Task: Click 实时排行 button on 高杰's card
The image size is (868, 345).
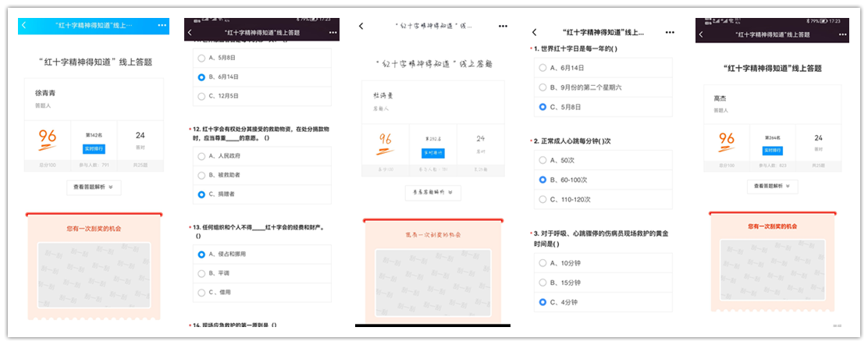Action: click(772, 149)
